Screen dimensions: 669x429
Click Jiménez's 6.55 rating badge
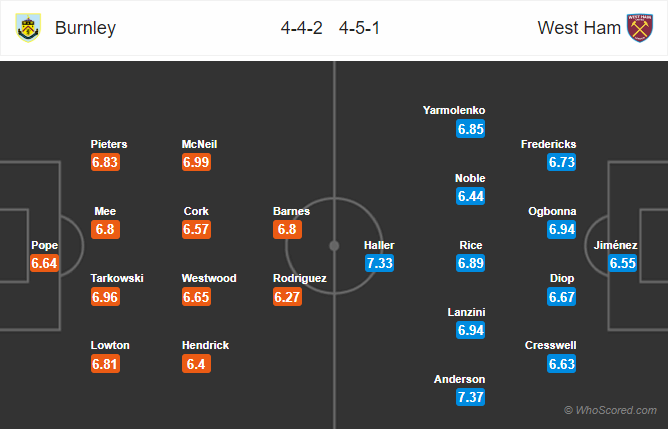tap(622, 263)
